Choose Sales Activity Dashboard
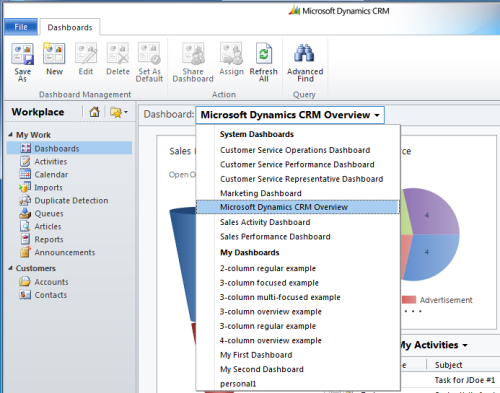Image resolution: width=500 pixels, height=393 pixels. [x=265, y=222]
